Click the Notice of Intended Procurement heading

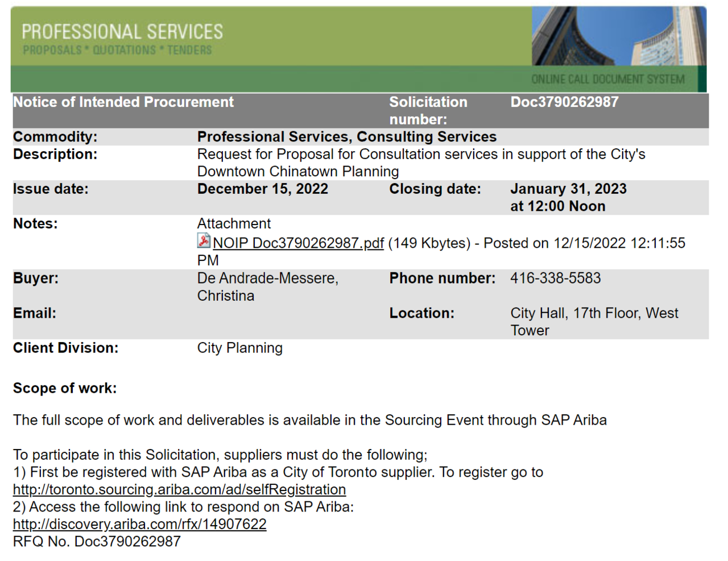(x=123, y=102)
